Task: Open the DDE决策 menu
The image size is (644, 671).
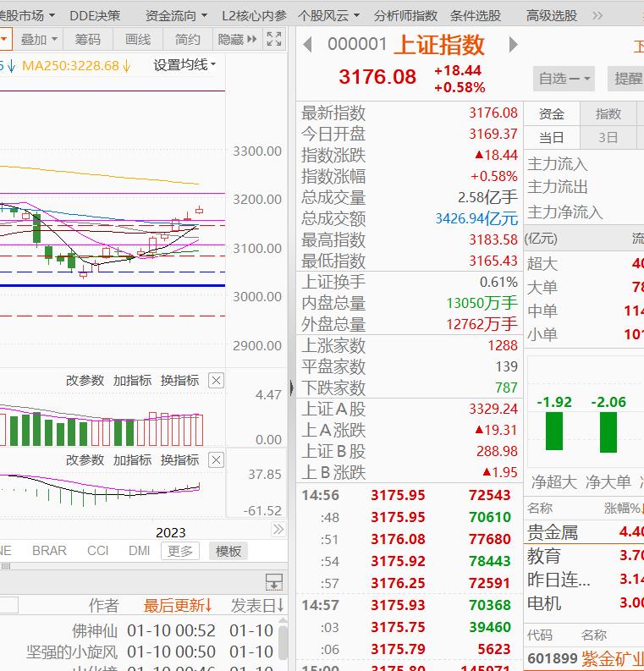Action: (x=95, y=16)
